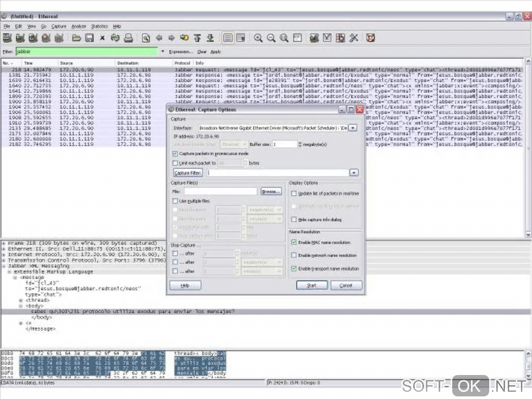This screenshot has height=399, width=532.
Task: Find a packet magnifier page icon
Action: tap(146, 38)
